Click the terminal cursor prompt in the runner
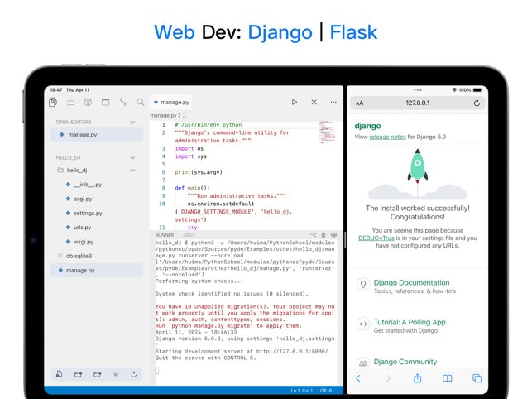 point(157,371)
